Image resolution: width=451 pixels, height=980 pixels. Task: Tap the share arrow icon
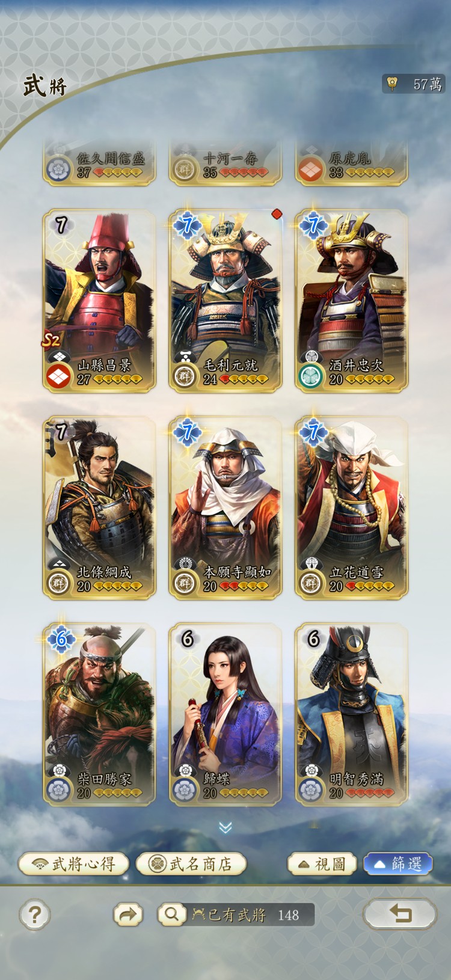pyautogui.click(x=128, y=915)
